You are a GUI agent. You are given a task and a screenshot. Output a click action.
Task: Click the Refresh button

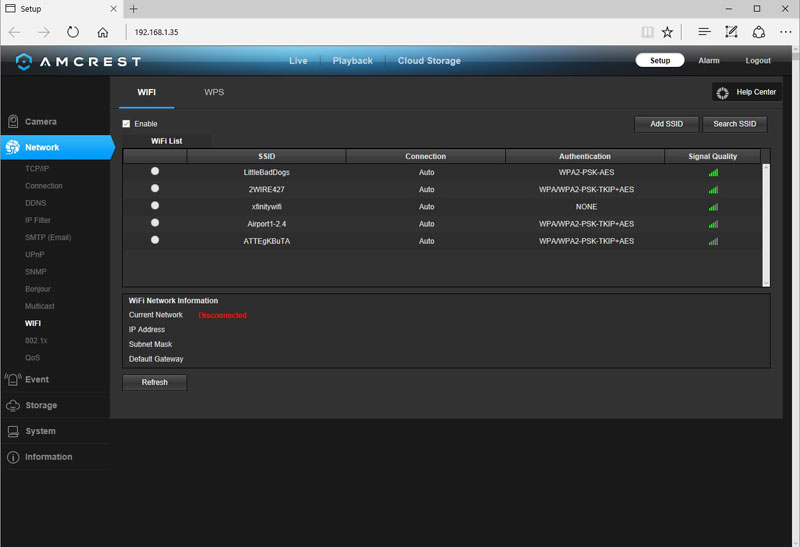(154, 382)
